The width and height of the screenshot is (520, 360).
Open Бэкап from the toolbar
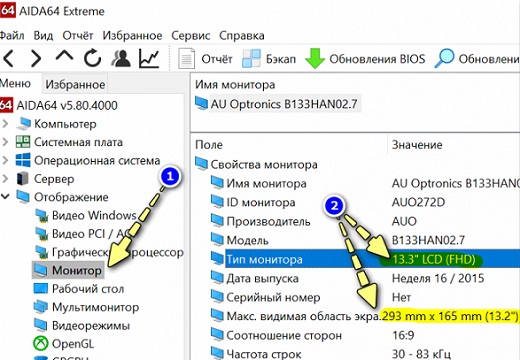[x=269, y=59]
